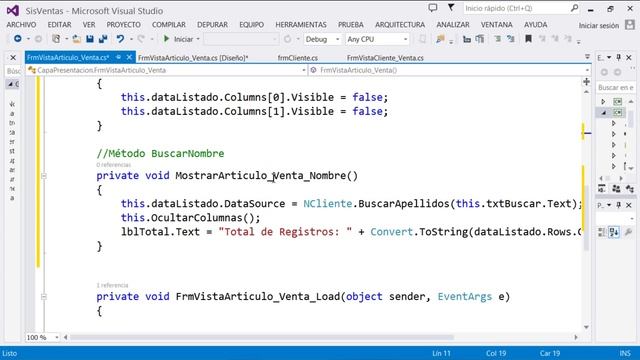This screenshot has height=360, width=640.
Task: Close the Properties panel
Action: pyautogui.click(x=629, y=205)
